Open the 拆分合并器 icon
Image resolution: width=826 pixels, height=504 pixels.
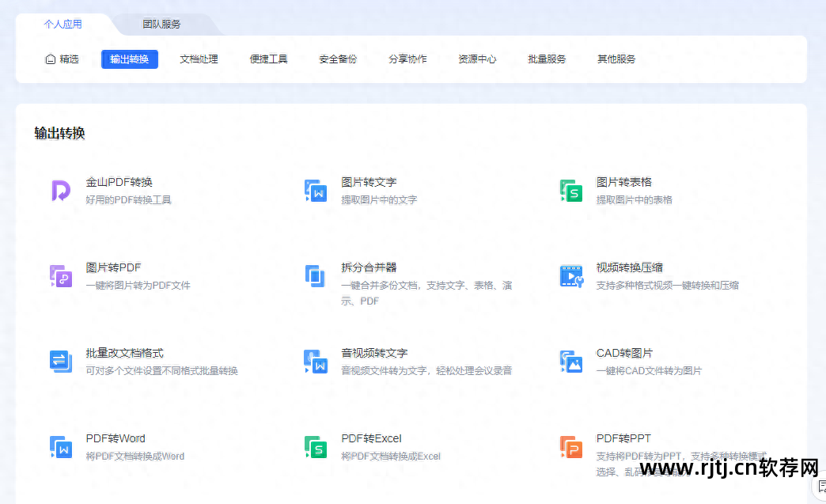pos(316,276)
